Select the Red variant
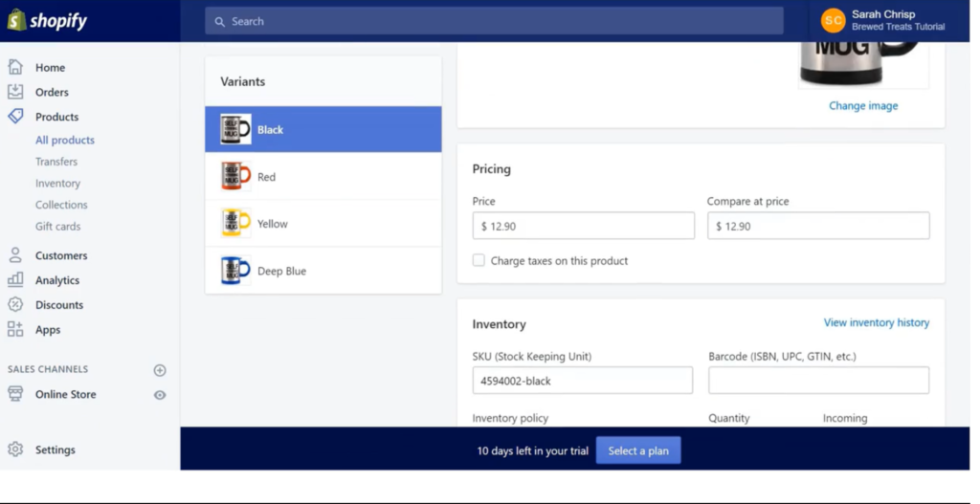This screenshot has height=504, width=980. pos(323,176)
